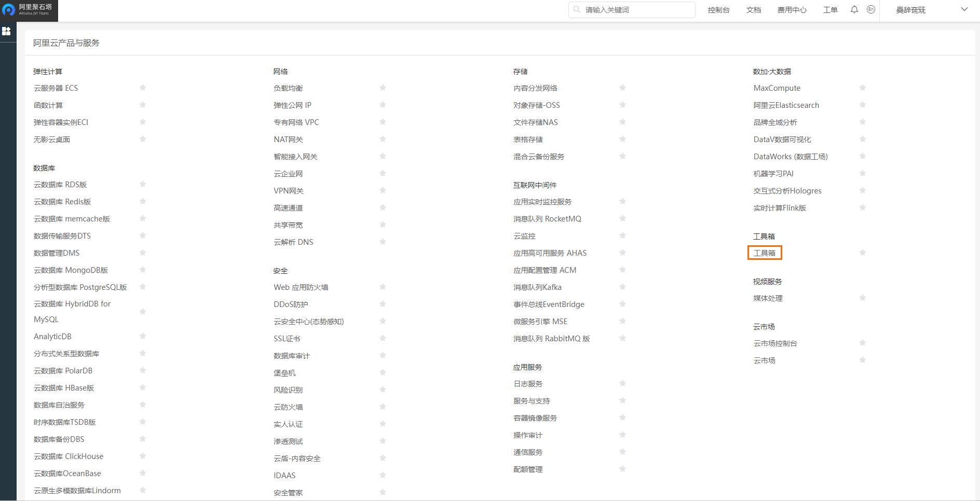Image resolution: width=980 pixels, height=501 pixels.
Task: Open the 工单 menu item
Action: pyautogui.click(x=831, y=10)
